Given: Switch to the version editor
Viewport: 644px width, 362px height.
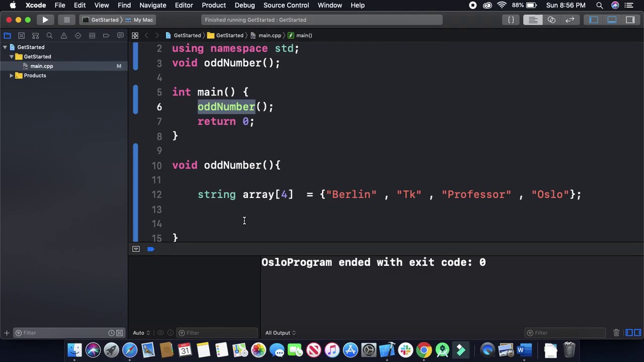Looking at the screenshot, I should point(570,20).
